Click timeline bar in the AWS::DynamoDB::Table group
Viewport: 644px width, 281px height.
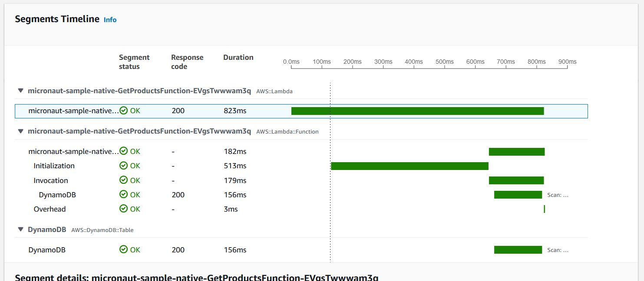tap(518, 250)
